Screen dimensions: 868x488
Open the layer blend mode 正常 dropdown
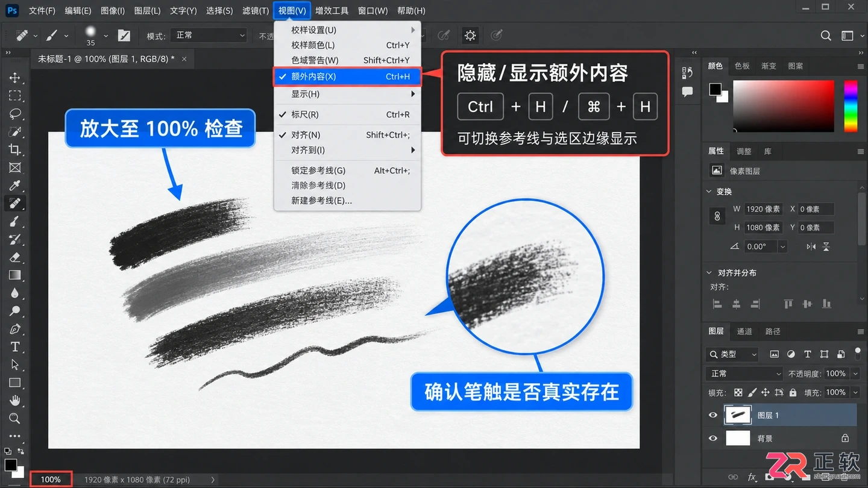click(x=745, y=374)
